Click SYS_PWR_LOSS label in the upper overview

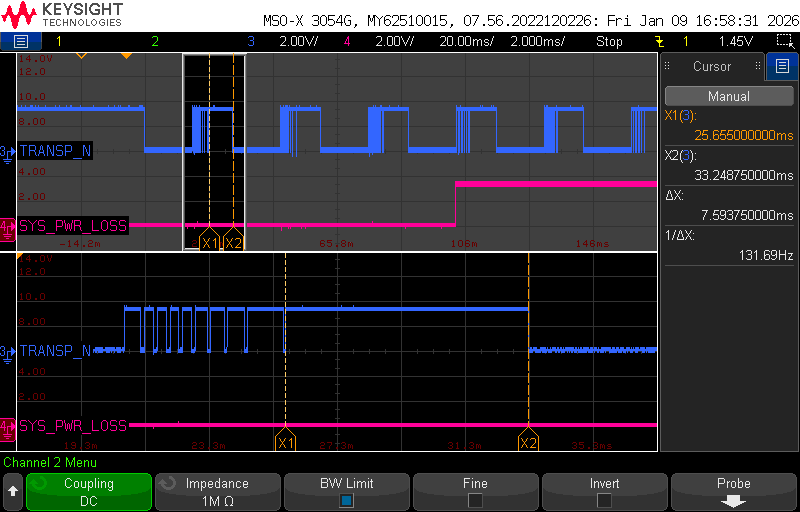tap(72, 225)
